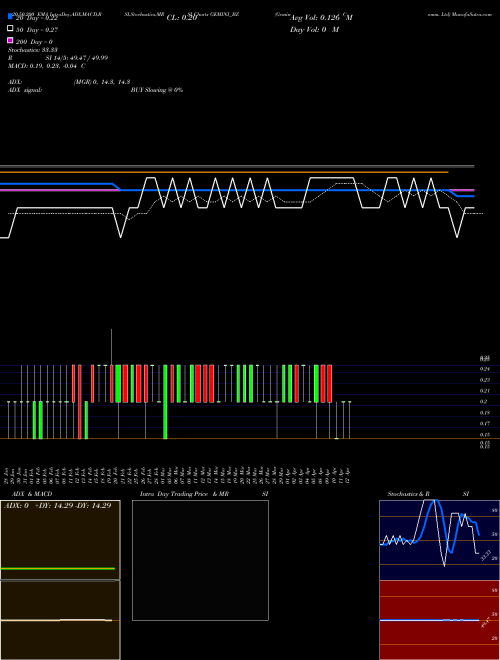Click the 33.33 stochastics value label
The image size is (500, 660).
[x=486, y=555]
